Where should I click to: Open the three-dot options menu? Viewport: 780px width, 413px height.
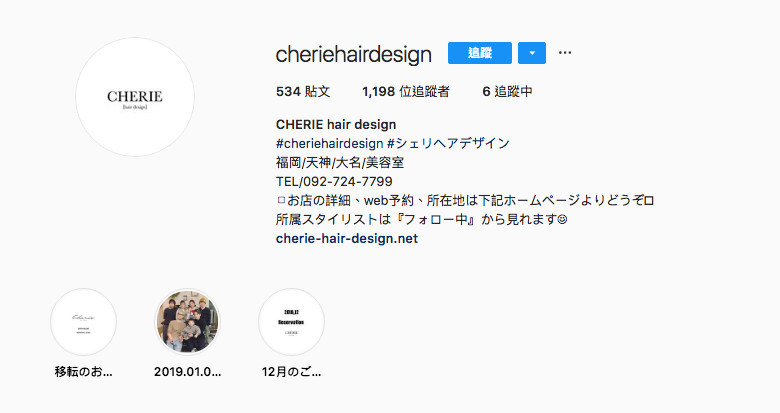coord(565,53)
